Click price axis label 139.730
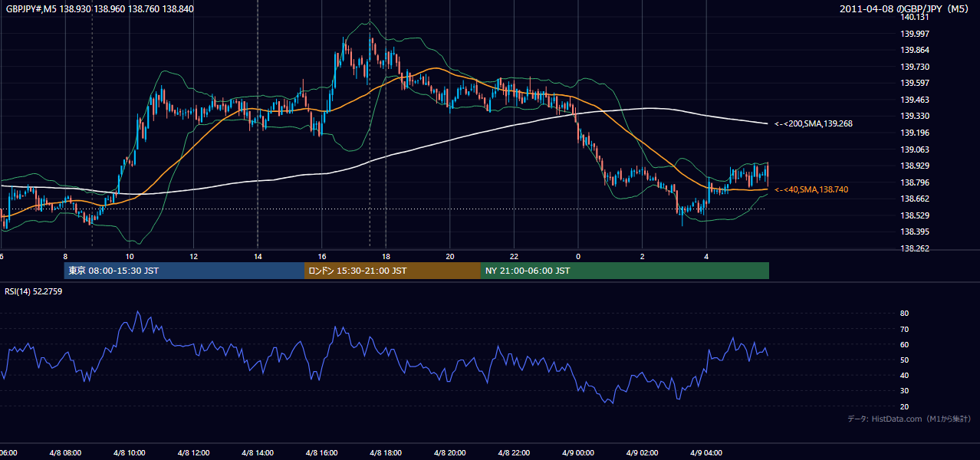The image size is (980, 460). tap(915, 67)
